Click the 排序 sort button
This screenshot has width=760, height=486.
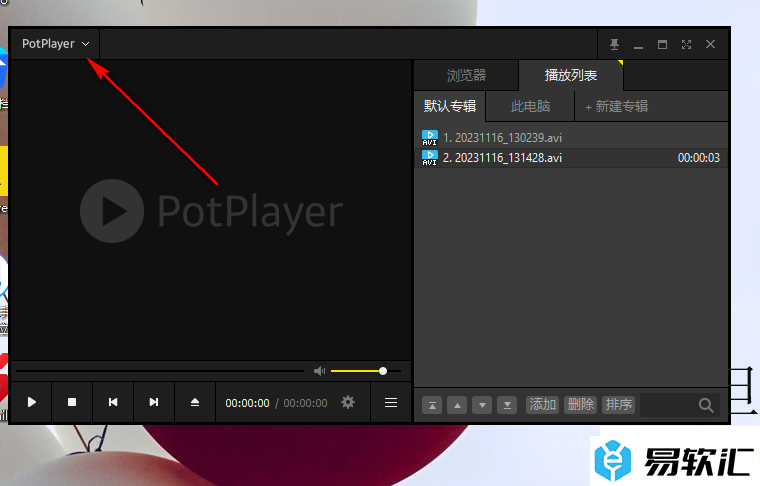(x=618, y=405)
